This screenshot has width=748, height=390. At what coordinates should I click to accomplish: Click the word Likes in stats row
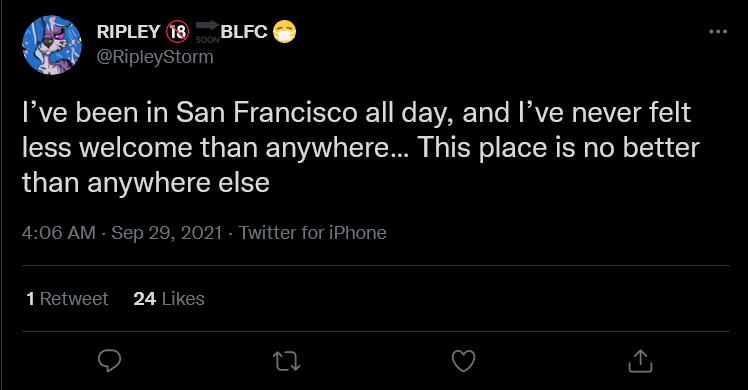(x=183, y=299)
